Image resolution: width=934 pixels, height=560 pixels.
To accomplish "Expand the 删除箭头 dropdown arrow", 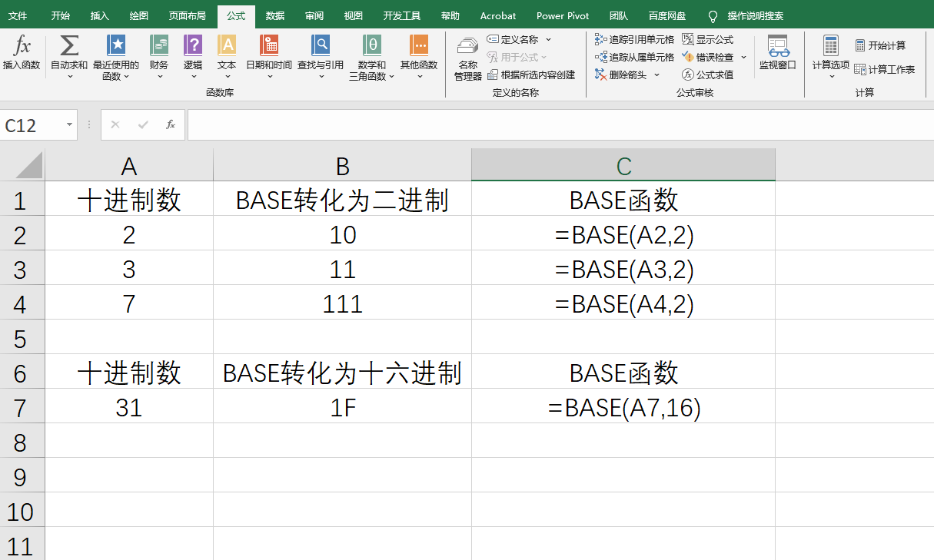I will 656,75.
